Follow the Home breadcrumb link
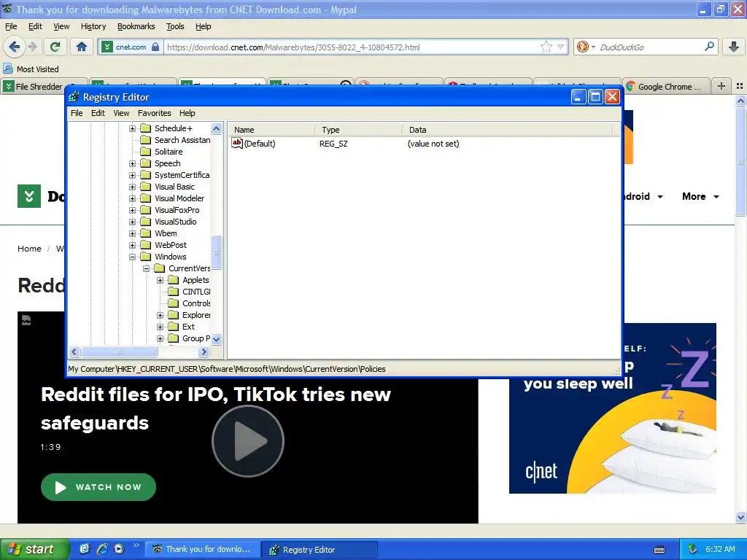Screen dimensions: 747x560 coord(29,249)
